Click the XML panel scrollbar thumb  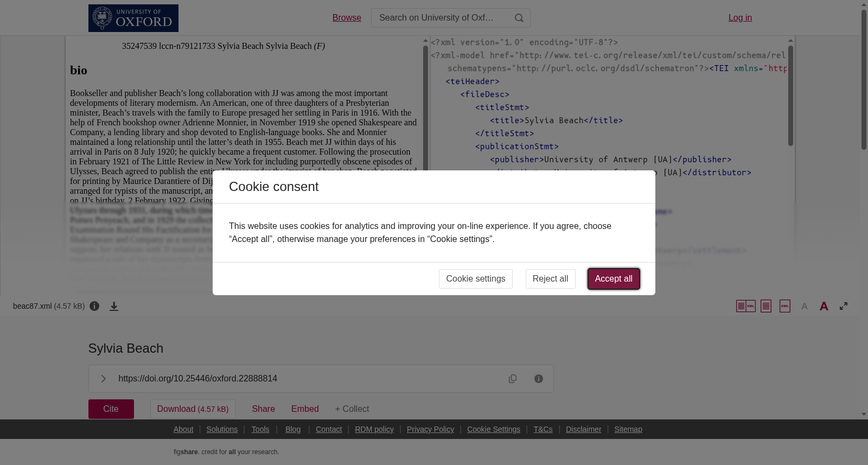click(790, 95)
